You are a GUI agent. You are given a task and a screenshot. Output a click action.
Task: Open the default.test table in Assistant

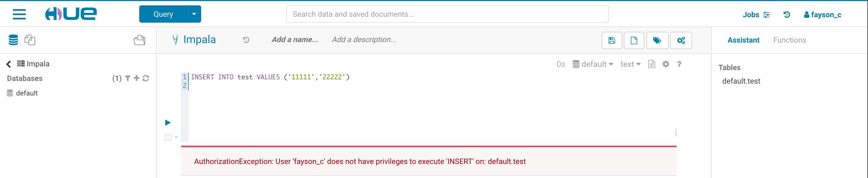tap(741, 81)
